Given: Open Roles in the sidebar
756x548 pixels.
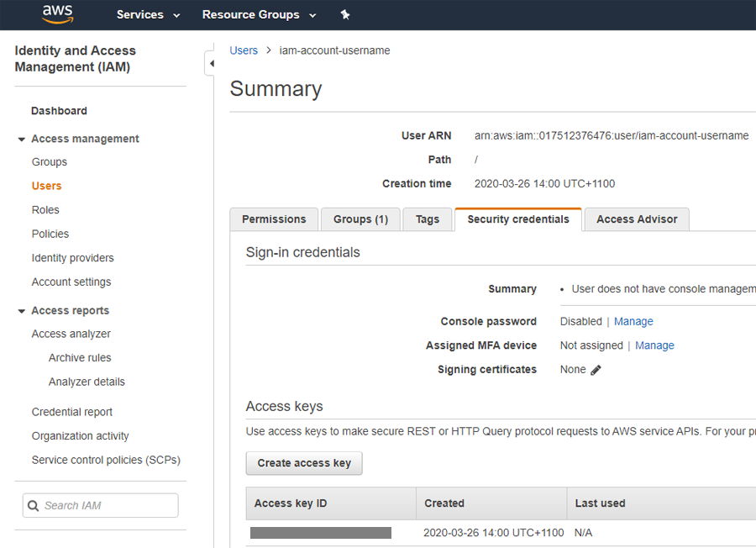Looking at the screenshot, I should (45, 210).
